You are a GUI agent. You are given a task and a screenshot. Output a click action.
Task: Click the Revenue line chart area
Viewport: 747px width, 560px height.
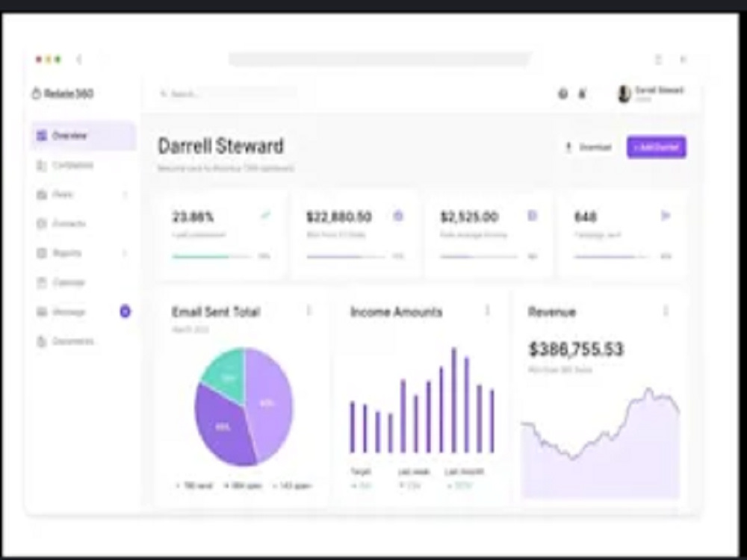click(x=601, y=443)
